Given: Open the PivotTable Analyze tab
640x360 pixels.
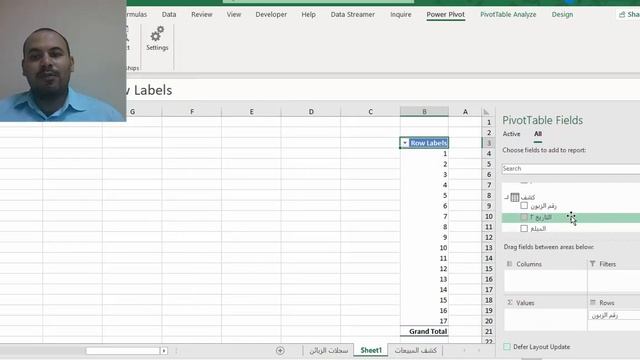Looking at the screenshot, I should point(508,14).
